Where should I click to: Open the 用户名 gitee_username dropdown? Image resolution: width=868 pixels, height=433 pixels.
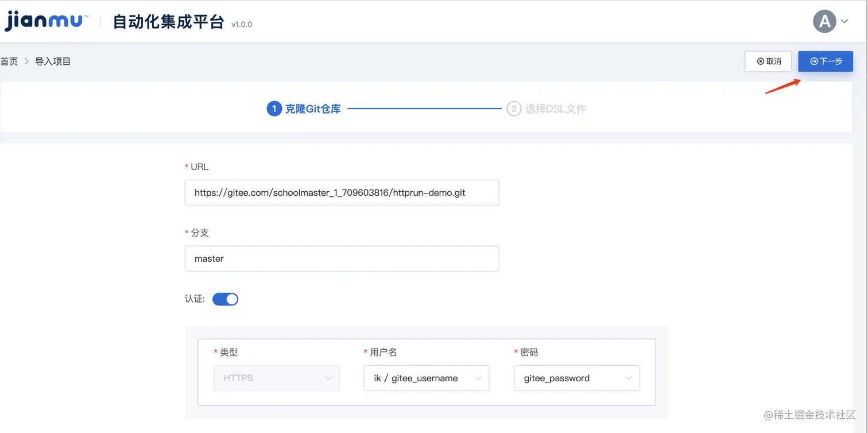tap(427, 378)
